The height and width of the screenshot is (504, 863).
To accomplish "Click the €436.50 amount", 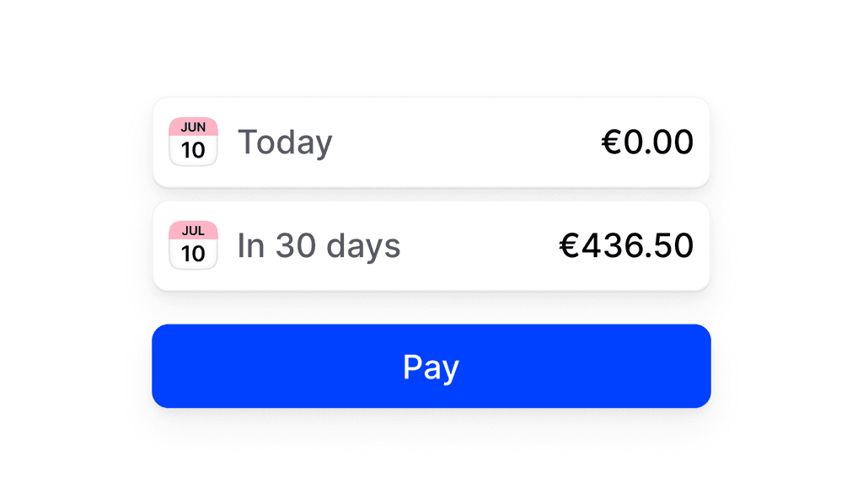I will point(626,245).
